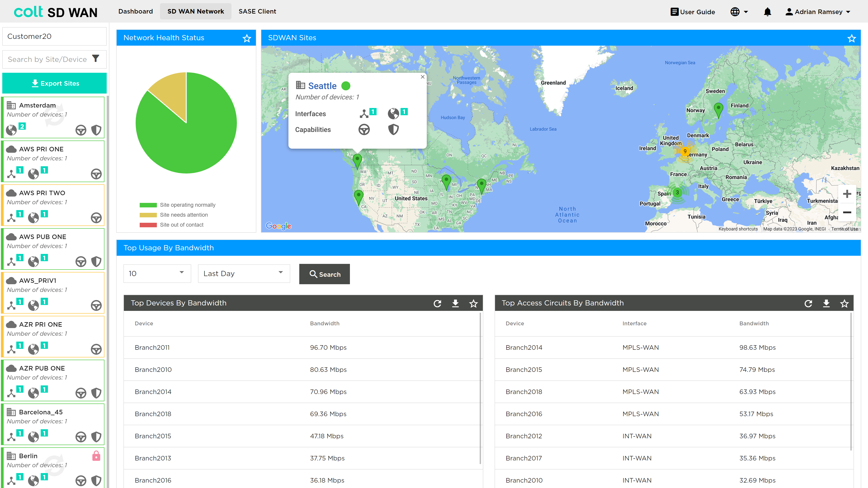The height and width of the screenshot is (488, 868).
Task: Go to the Dashboard tab
Action: (x=135, y=12)
